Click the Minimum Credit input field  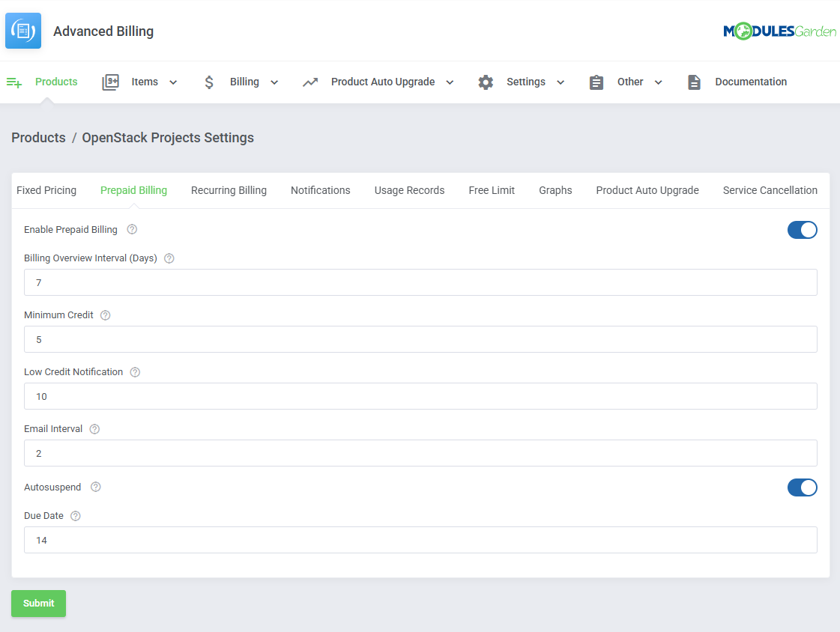pos(420,339)
